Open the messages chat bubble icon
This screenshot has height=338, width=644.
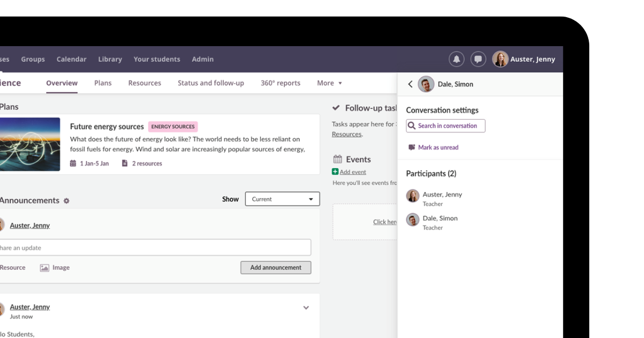click(x=478, y=59)
